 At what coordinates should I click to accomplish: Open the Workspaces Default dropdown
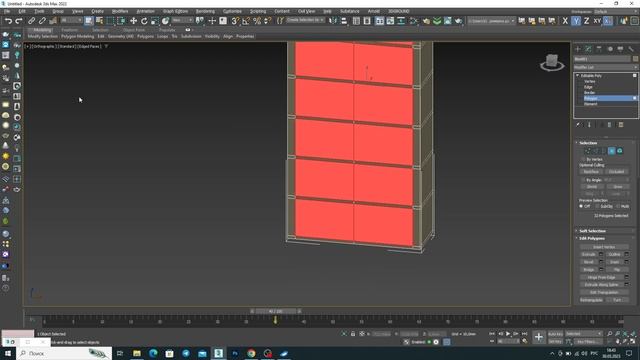click(x=616, y=12)
